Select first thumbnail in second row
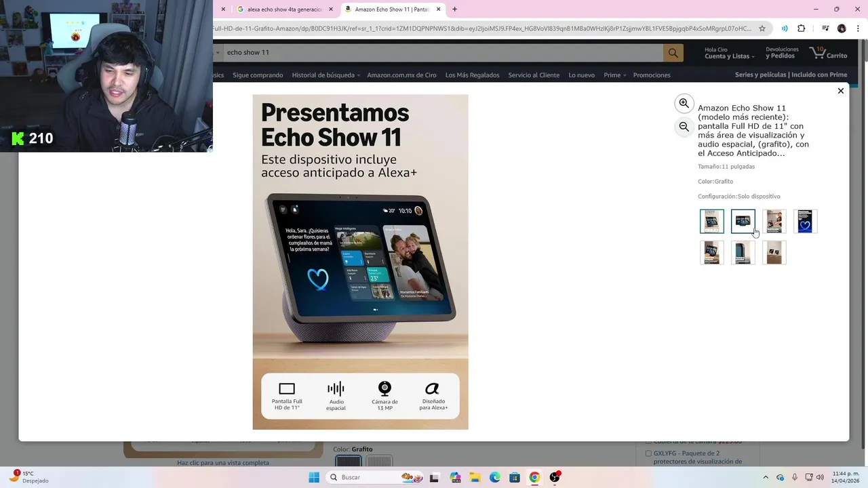 (x=712, y=253)
